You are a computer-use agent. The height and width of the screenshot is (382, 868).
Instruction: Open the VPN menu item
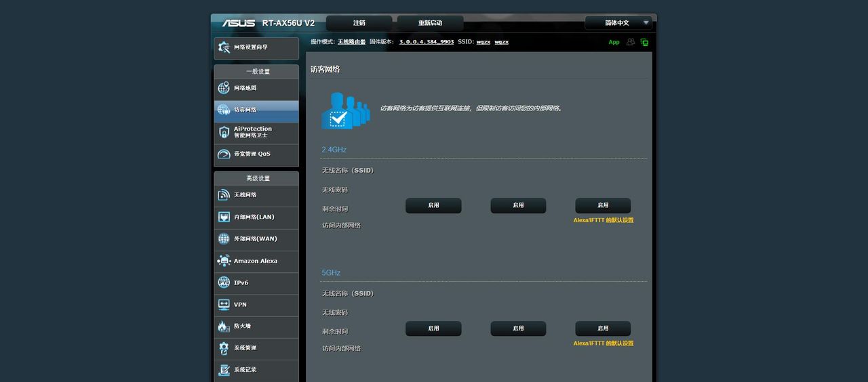pos(240,305)
